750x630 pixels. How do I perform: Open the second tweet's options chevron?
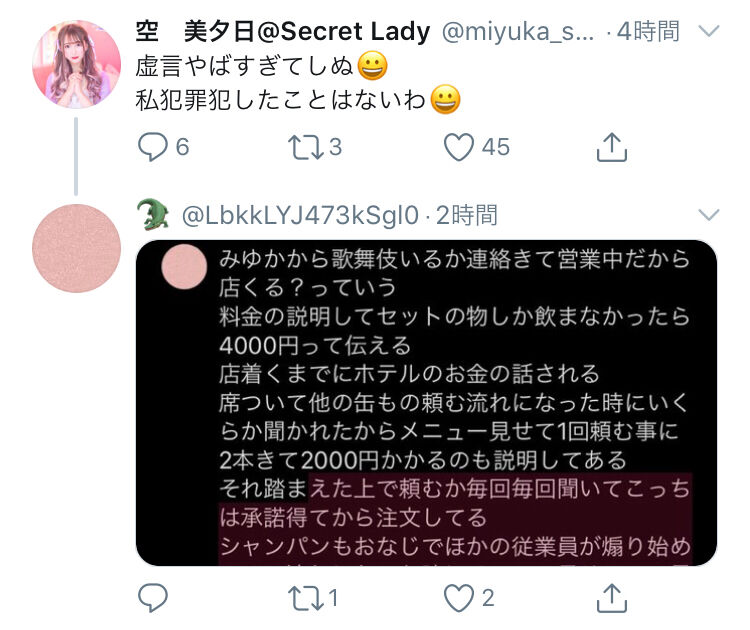click(x=709, y=214)
